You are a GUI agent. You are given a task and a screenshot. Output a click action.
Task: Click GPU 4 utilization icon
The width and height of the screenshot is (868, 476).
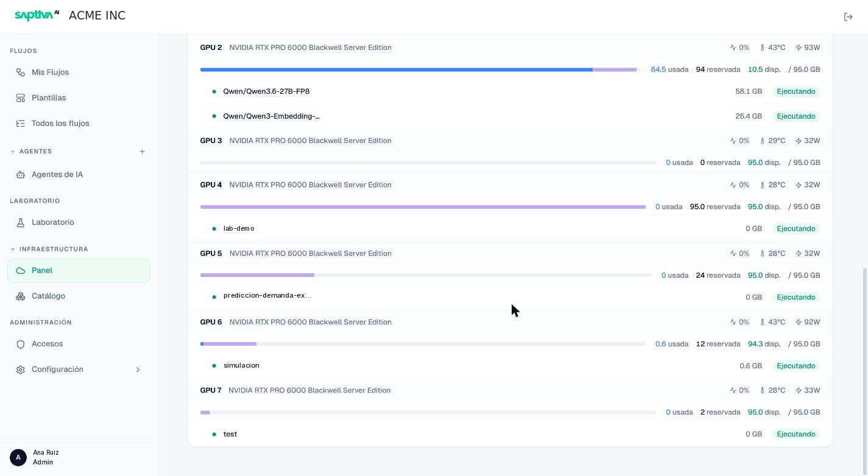[x=733, y=185]
